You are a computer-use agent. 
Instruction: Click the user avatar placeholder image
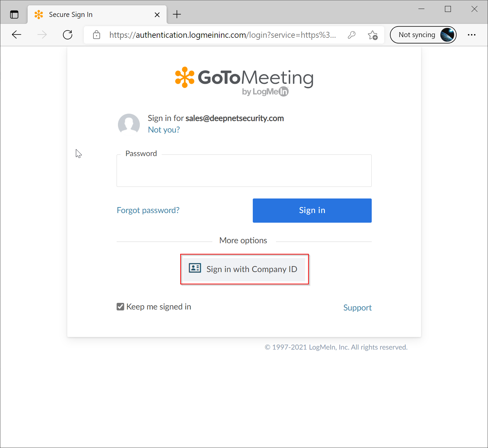[x=129, y=125]
